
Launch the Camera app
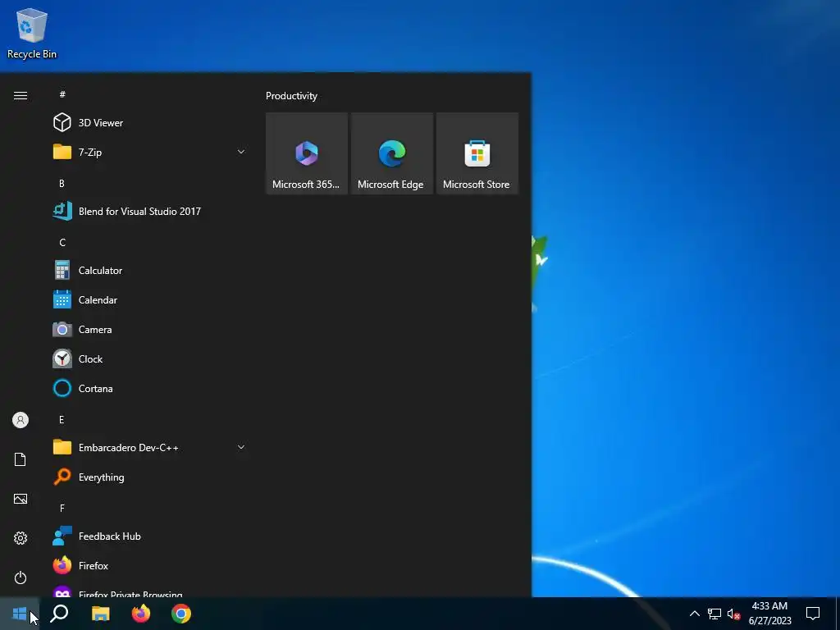click(x=150, y=330)
